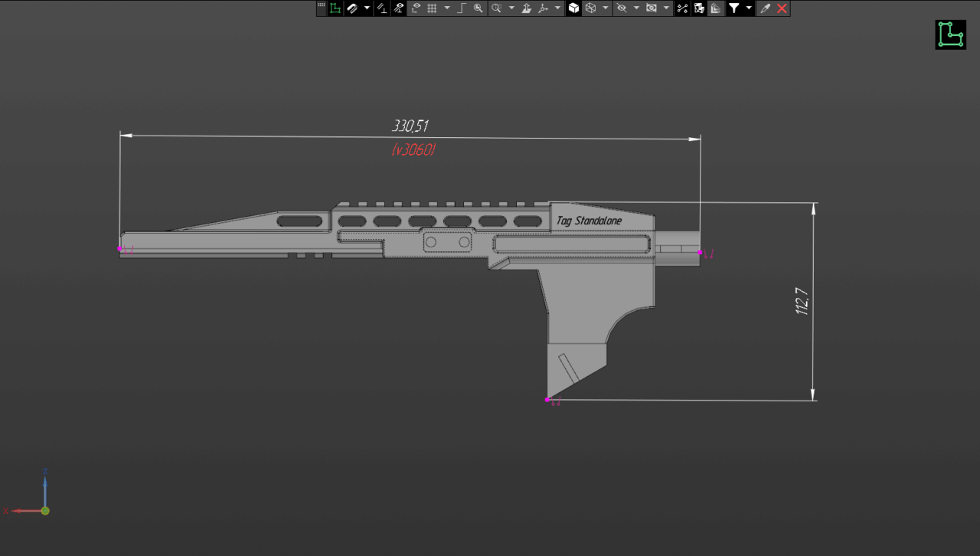Toggle the green polyline sketch mode icon
980x556 pixels.
coord(335,8)
